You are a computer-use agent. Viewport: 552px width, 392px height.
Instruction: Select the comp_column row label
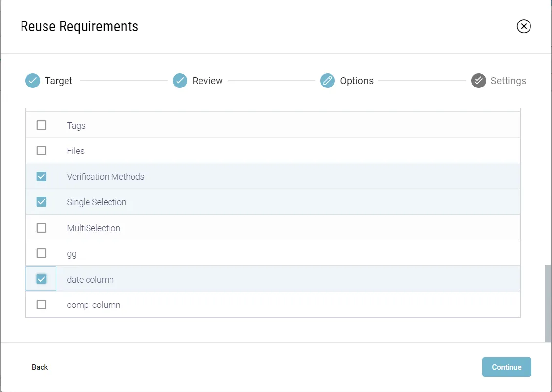pos(94,305)
